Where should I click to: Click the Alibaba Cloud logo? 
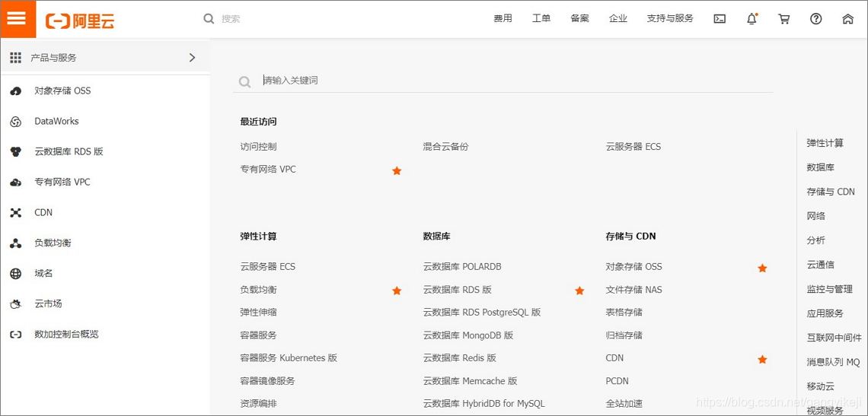pos(80,21)
